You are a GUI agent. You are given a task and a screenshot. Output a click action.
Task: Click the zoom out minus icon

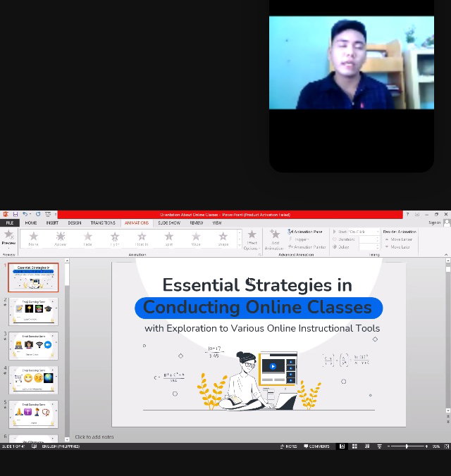click(389, 446)
